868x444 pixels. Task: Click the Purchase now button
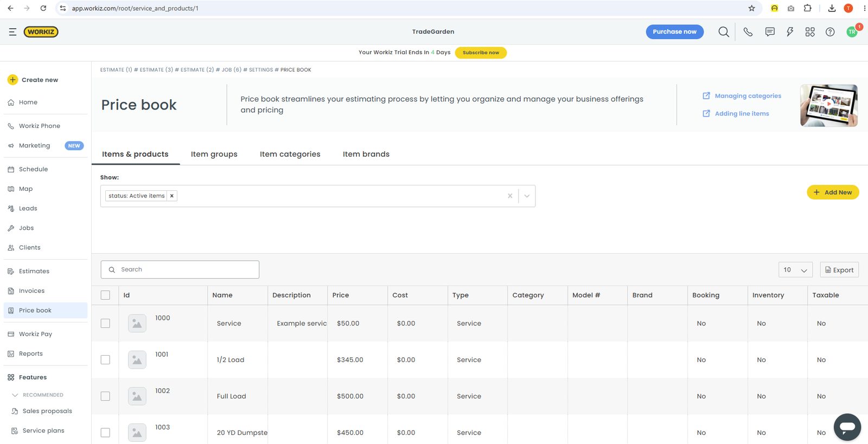click(674, 32)
